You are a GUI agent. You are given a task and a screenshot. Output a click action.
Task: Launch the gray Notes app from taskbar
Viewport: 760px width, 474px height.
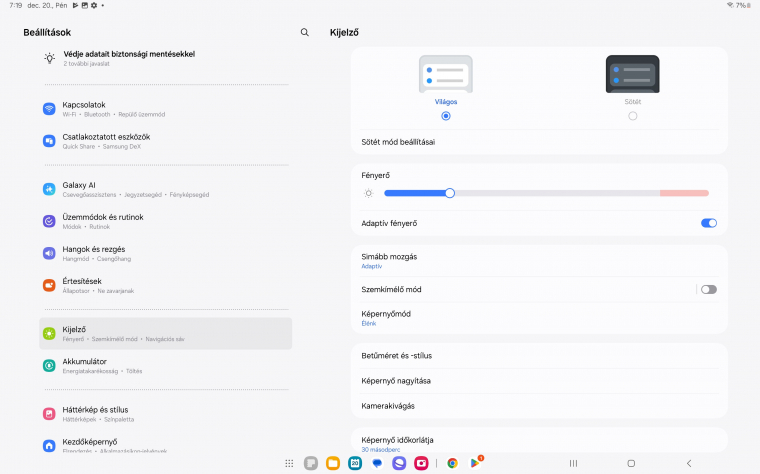pyautogui.click(x=311, y=463)
